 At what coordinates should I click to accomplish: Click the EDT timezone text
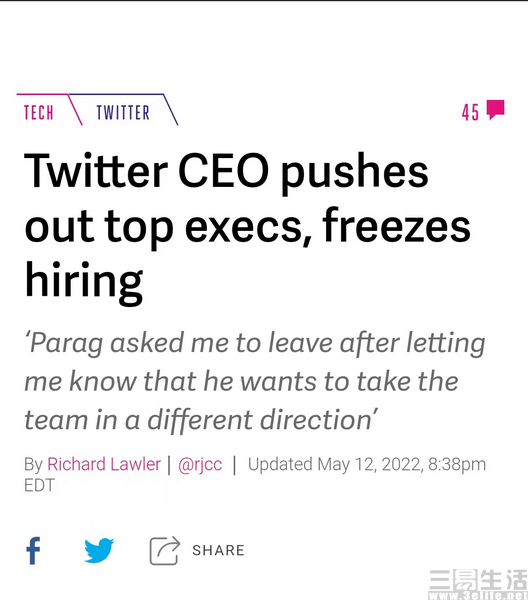(39, 485)
